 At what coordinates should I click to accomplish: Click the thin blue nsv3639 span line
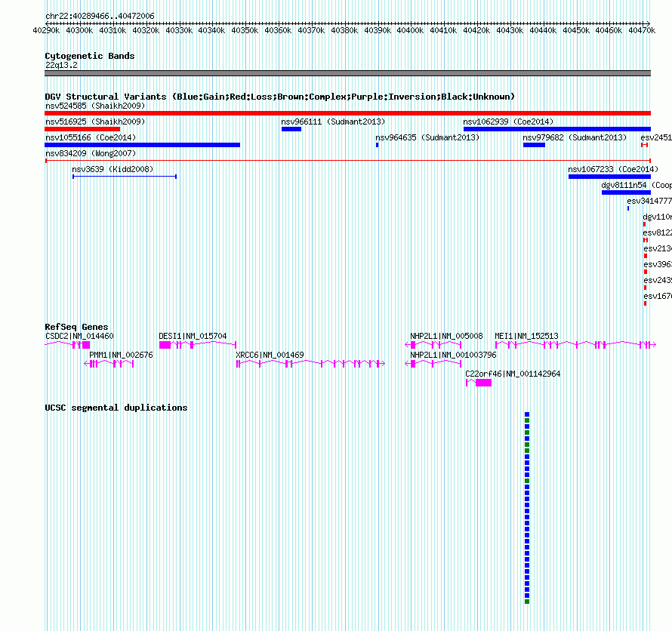click(x=125, y=177)
